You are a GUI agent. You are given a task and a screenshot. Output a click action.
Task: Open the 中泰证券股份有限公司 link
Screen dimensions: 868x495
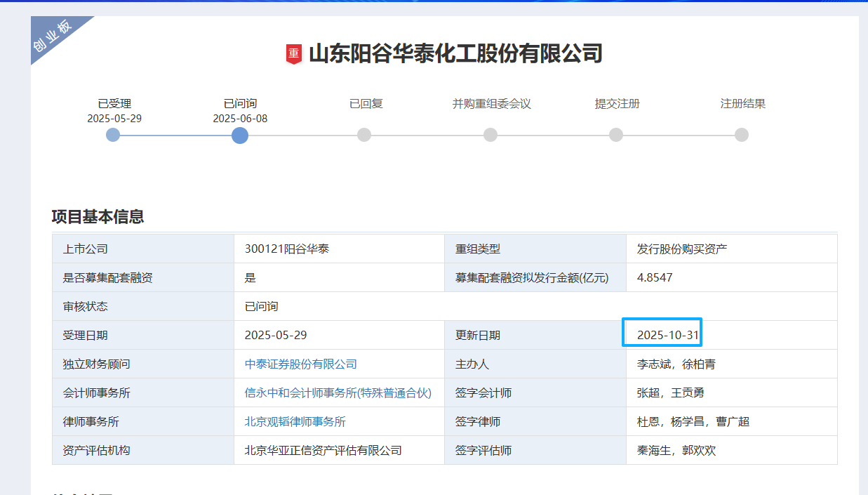coord(300,364)
